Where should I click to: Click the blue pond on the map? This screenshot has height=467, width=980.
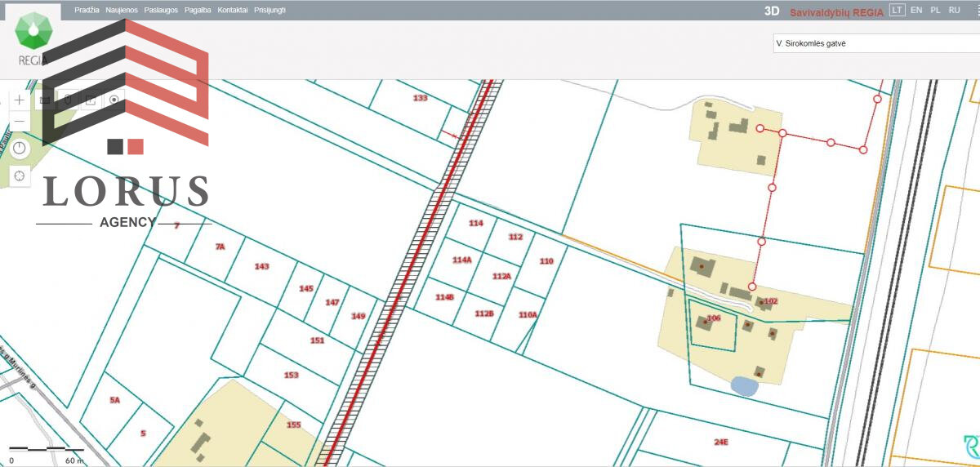point(744,385)
